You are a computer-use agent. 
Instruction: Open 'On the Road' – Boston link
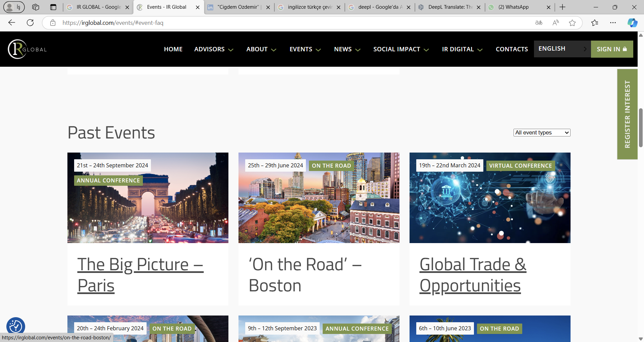305,275
